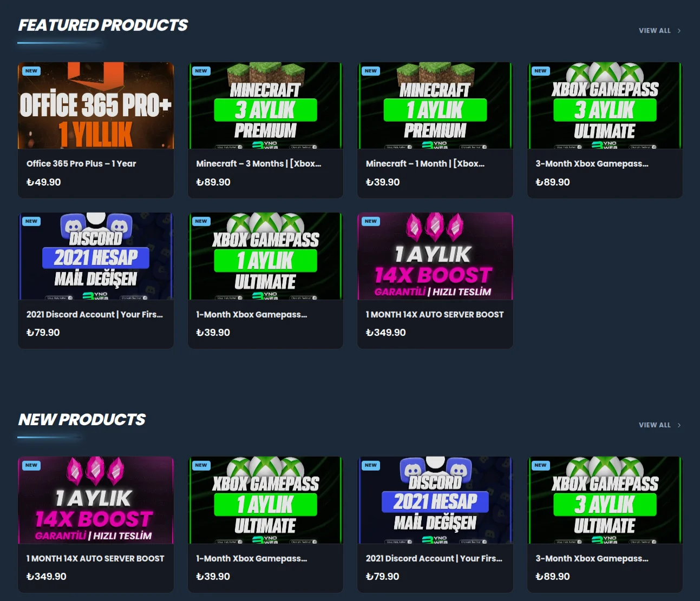Click chevron arrow beside Featured Products View All
Screen dimensions: 700x601
(679, 31)
